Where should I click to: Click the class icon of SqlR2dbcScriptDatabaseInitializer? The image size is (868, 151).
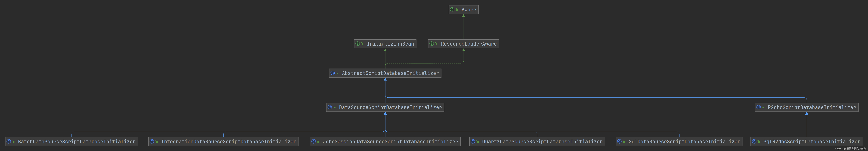coord(754,142)
